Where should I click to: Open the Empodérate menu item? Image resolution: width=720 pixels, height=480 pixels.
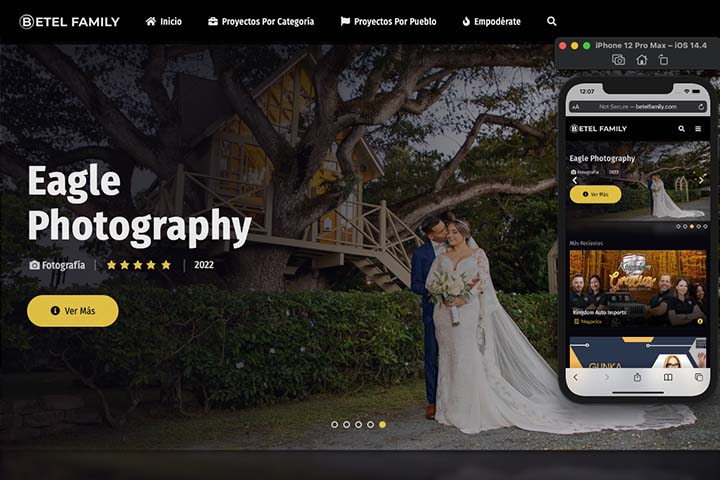pos(491,22)
